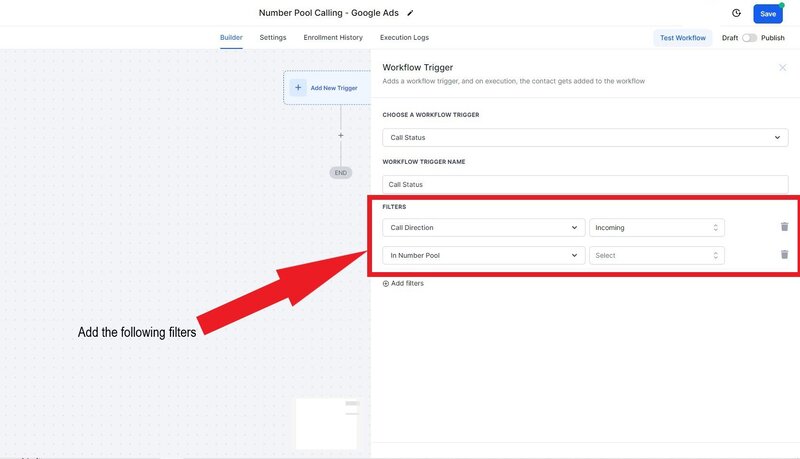Viewport: 800px width, 459px height.
Task: Click the Draft label
Action: 730,38
